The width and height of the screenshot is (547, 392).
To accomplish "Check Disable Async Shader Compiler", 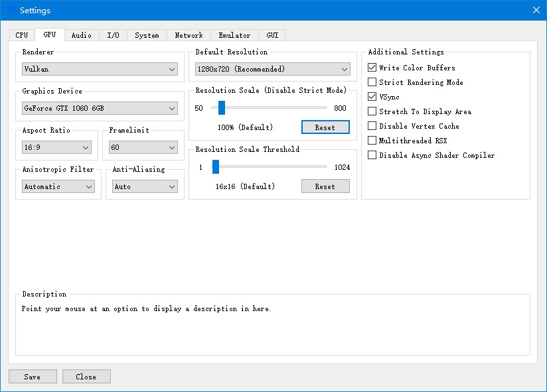I will tap(372, 155).
